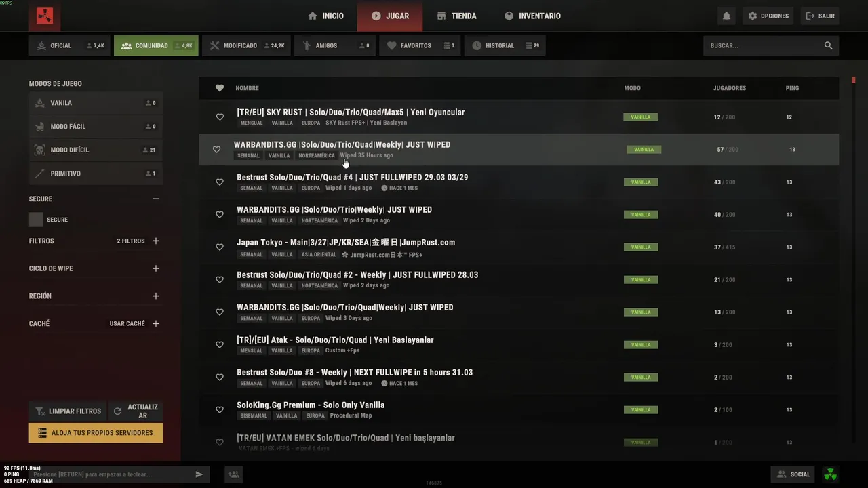Screen dimensions: 868x488
Task: Favorite the Japan Tokyo server
Action: (x=220, y=247)
